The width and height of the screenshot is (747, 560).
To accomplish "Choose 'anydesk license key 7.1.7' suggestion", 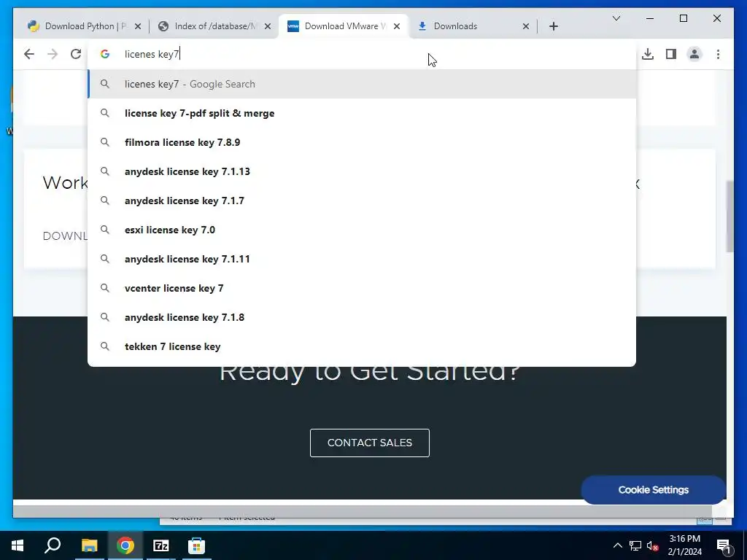I will point(362,201).
